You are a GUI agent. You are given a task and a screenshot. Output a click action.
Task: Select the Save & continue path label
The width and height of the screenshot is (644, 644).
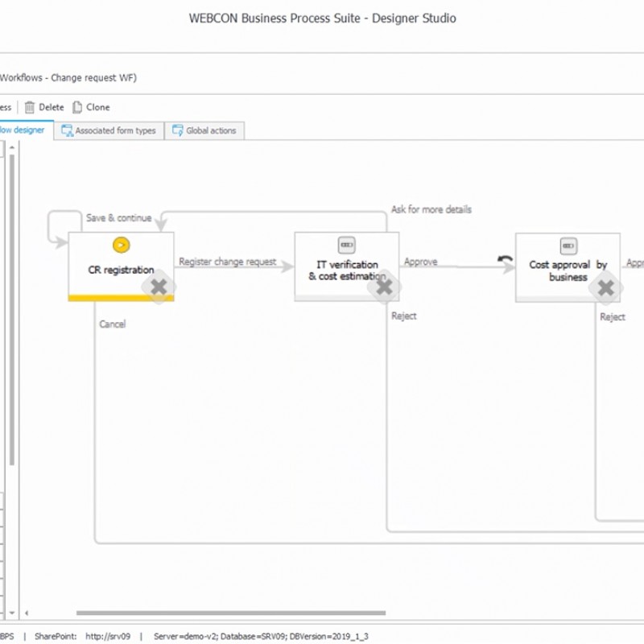coord(119,217)
